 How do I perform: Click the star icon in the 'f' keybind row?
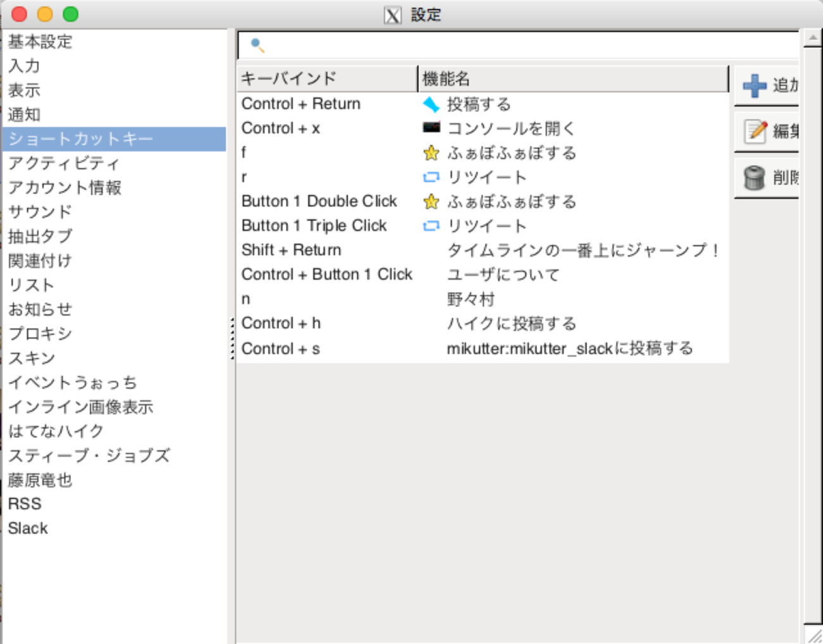(x=431, y=152)
